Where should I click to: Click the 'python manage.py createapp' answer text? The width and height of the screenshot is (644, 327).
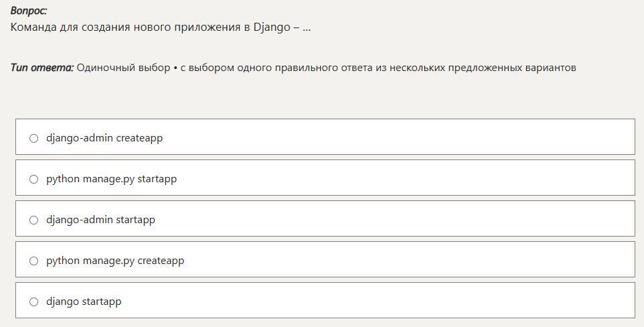click(x=115, y=261)
